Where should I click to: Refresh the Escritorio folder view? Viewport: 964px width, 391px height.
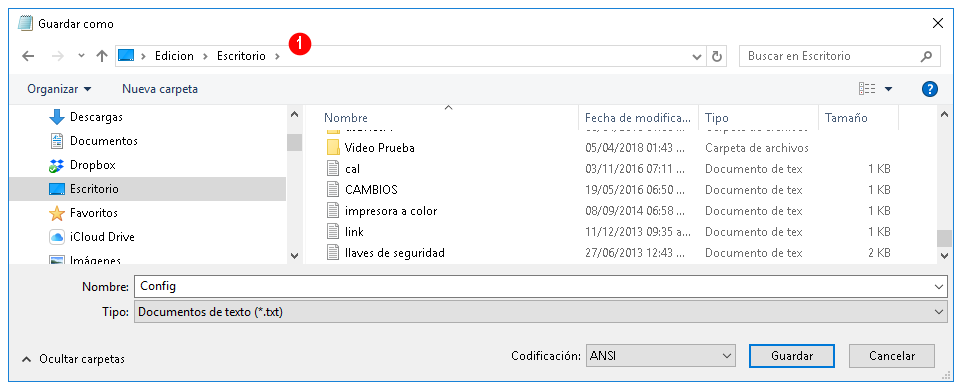716,56
